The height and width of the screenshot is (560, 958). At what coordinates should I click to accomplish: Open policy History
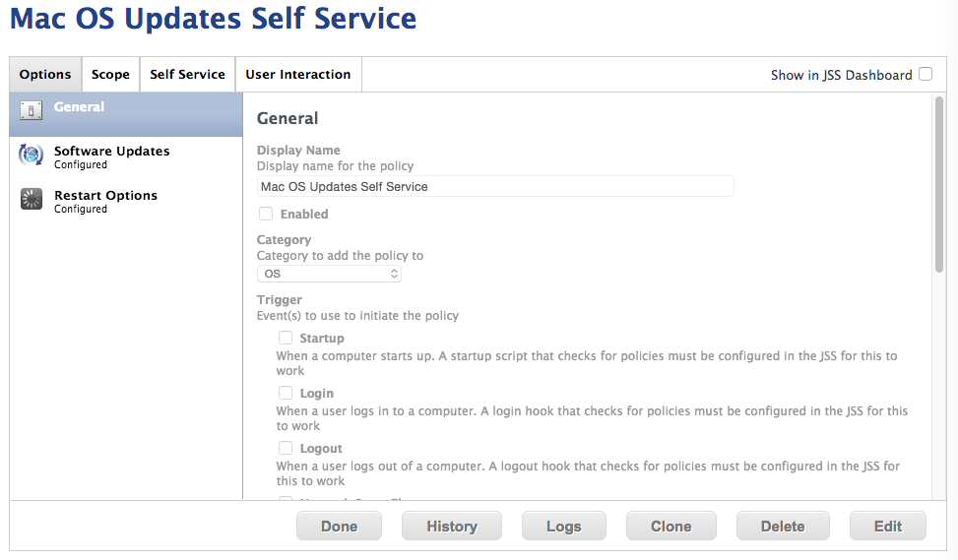pos(452,526)
